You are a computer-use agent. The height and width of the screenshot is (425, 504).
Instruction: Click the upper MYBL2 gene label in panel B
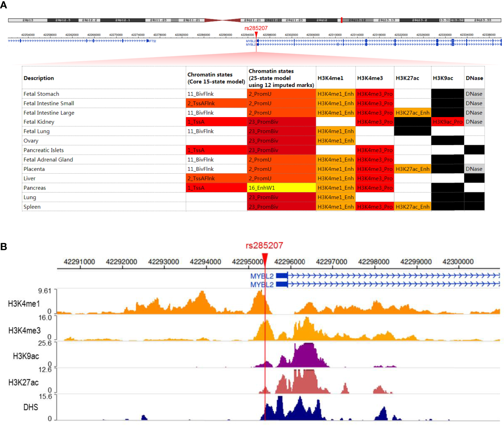[x=262, y=276]
